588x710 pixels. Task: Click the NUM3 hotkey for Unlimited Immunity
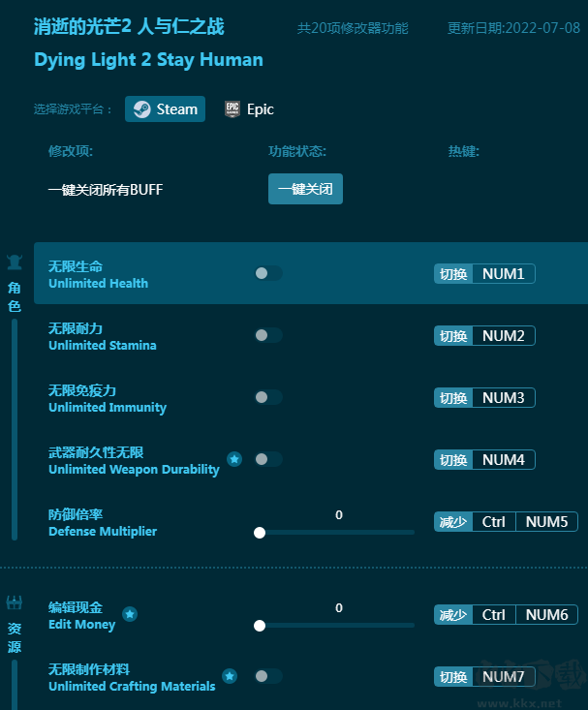504,397
